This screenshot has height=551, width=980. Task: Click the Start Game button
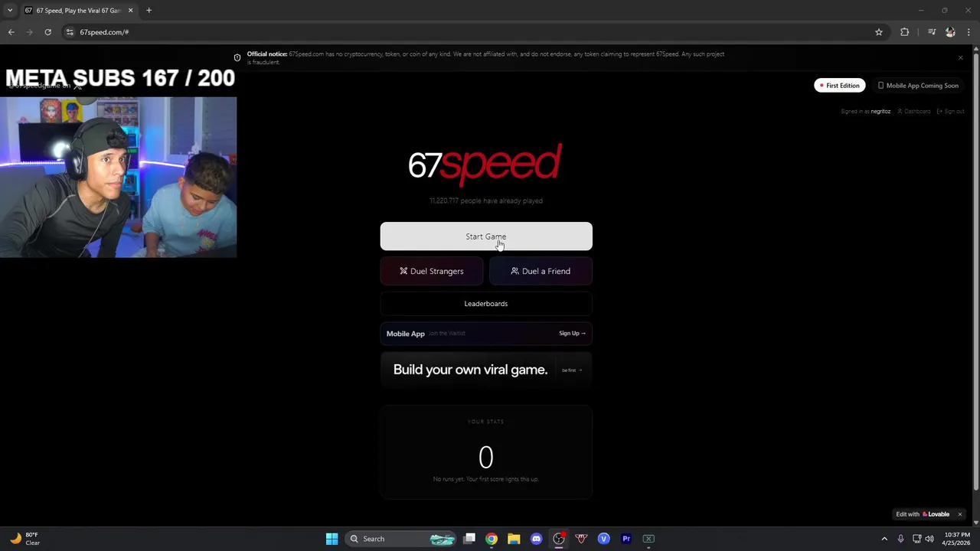click(x=486, y=236)
